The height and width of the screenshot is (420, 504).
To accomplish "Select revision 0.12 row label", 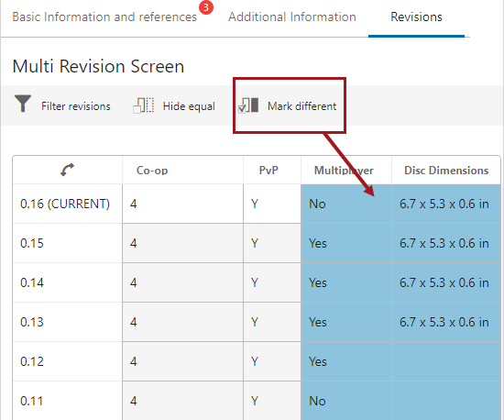I will (x=32, y=361).
